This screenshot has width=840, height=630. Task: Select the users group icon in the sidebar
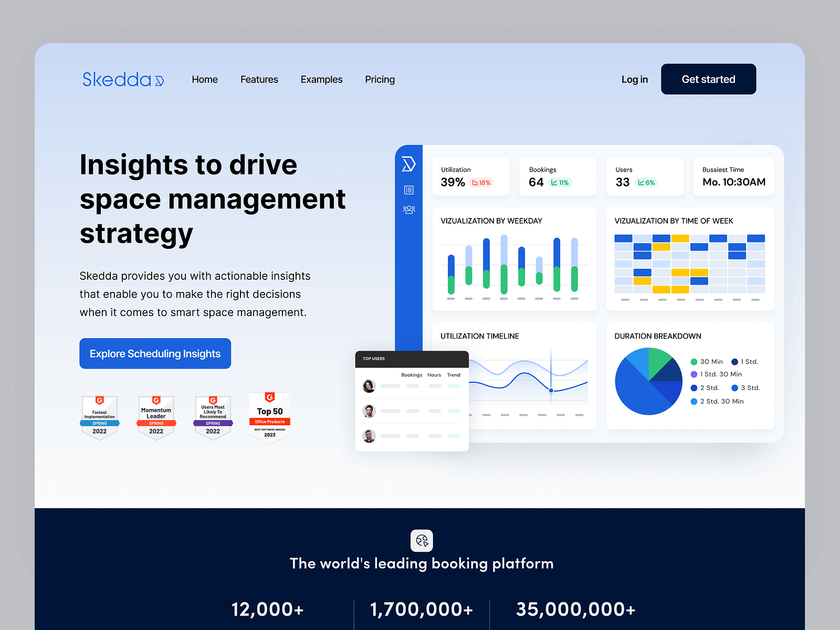point(409,209)
